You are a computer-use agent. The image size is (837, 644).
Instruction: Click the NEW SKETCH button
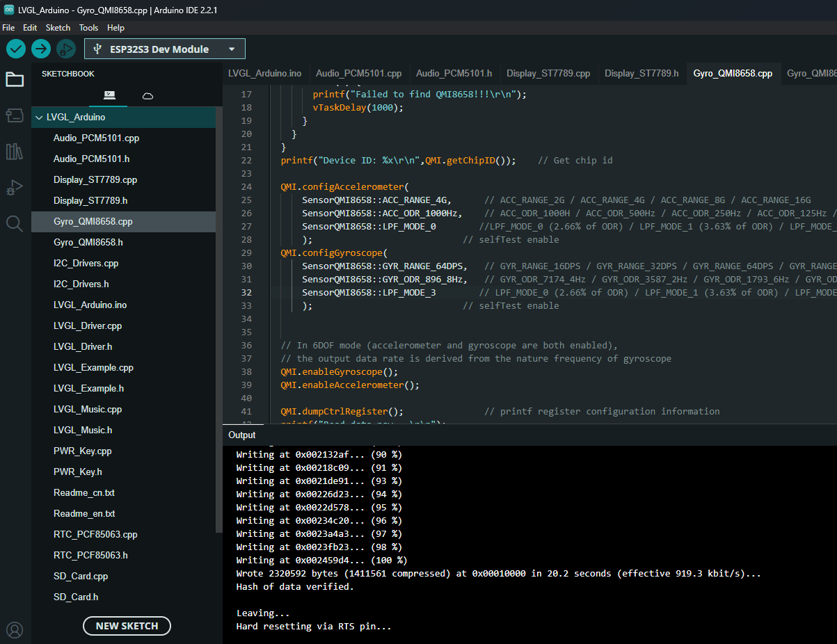pos(127,626)
